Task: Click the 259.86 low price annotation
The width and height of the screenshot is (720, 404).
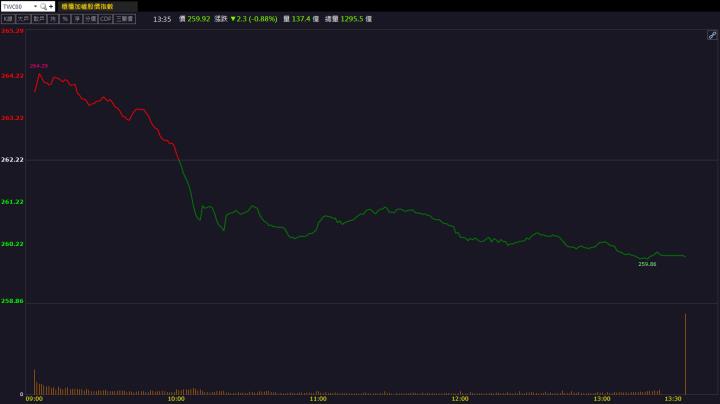Action: 647,264
